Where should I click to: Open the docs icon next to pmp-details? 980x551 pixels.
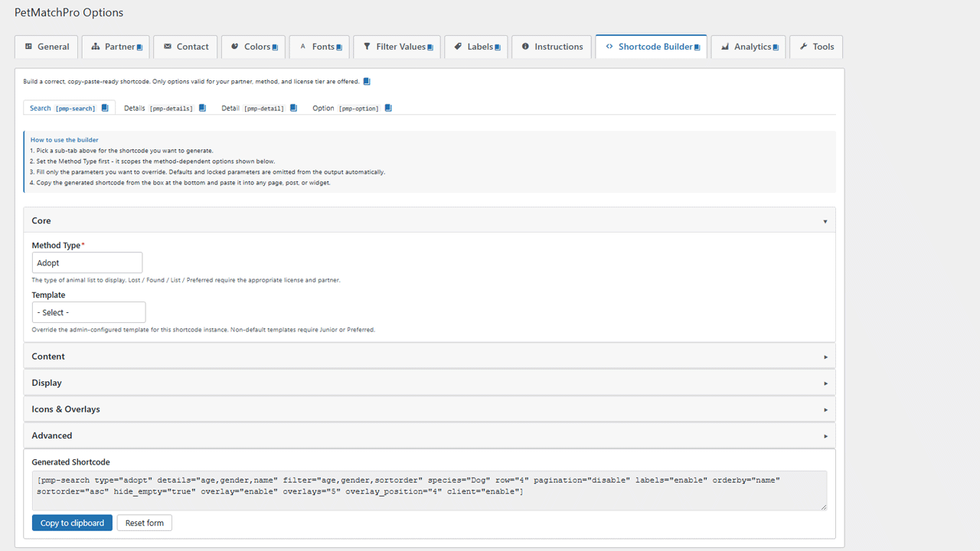coord(202,108)
